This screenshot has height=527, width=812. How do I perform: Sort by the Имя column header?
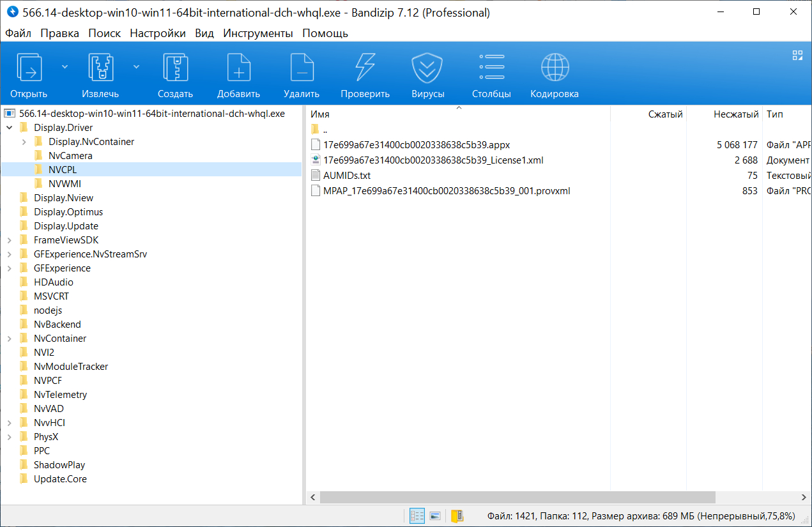(x=458, y=114)
